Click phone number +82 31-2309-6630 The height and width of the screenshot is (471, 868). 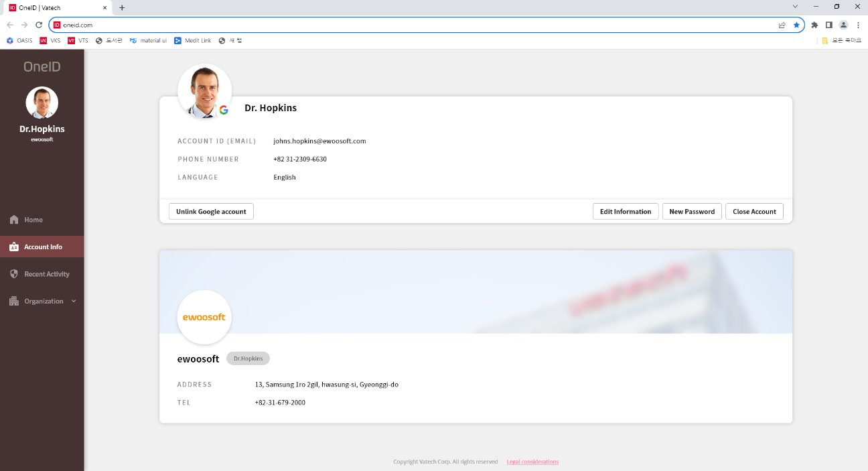(300, 159)
